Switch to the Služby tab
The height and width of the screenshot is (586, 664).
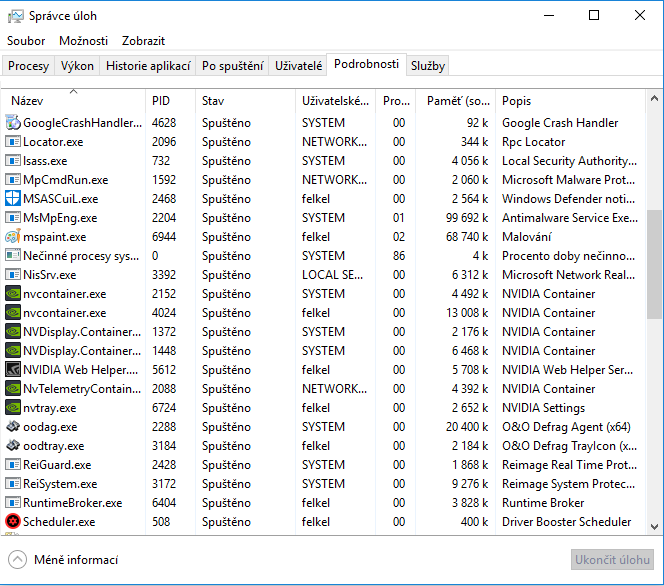click(x=428, y=66)
